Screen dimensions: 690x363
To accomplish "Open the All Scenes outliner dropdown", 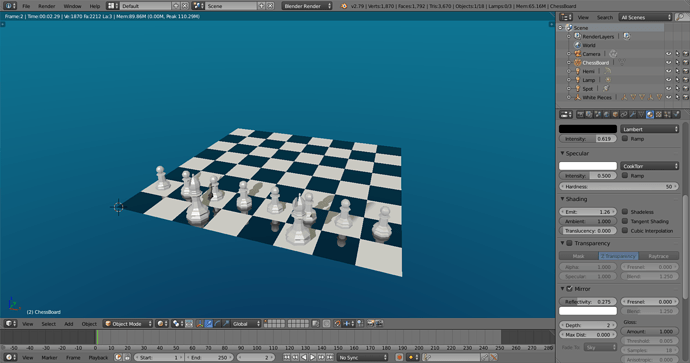I will pyautogui.click(x=646, y=17).
